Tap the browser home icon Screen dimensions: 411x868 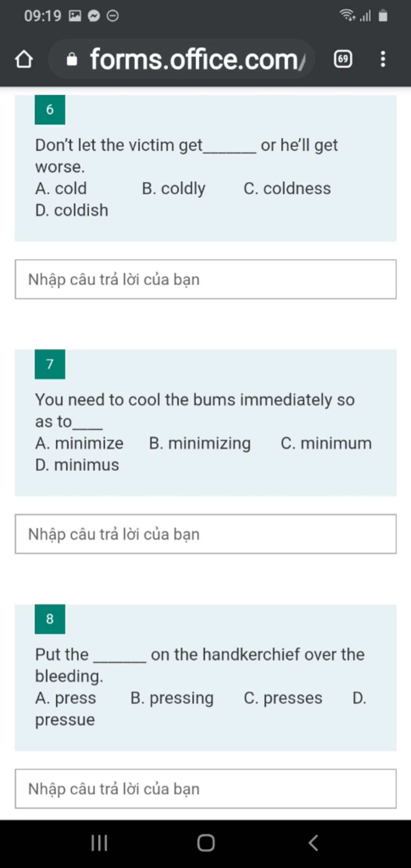pos(24,60)
